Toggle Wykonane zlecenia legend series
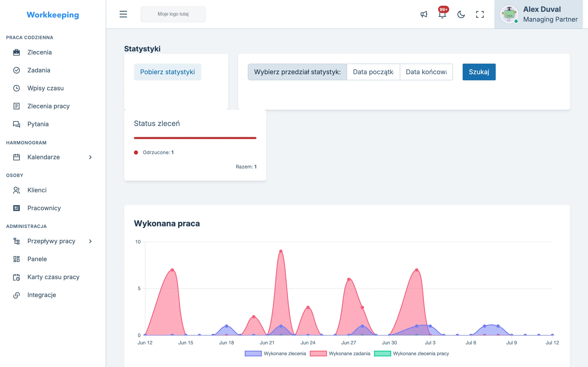 tap(275, 353)
